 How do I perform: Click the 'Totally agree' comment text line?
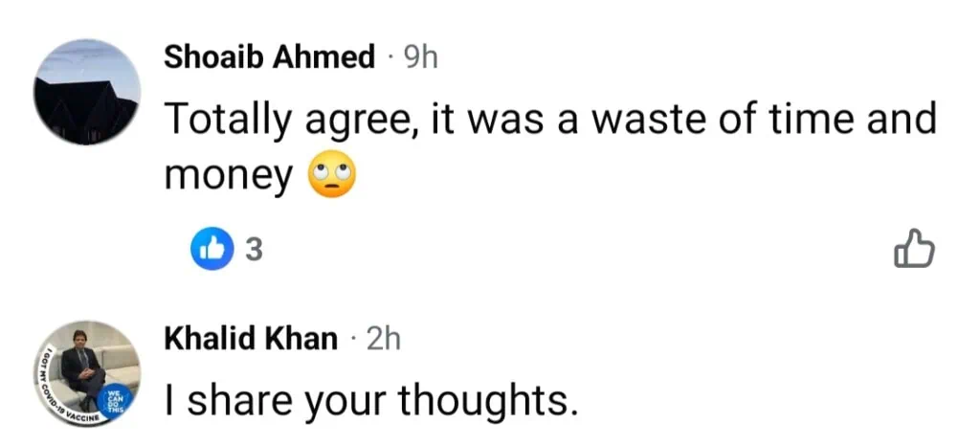click(x=549, y=122)
